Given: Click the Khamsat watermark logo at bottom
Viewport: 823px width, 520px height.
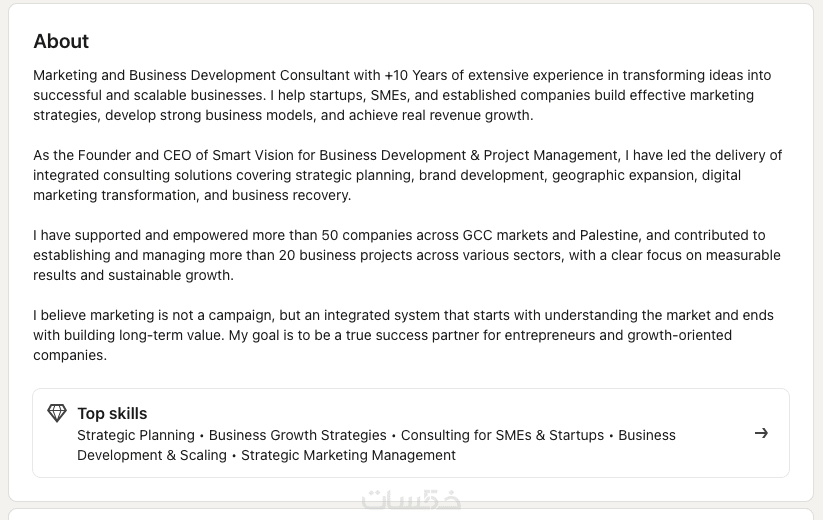Looking at the screenshot, I should [411, 500].
